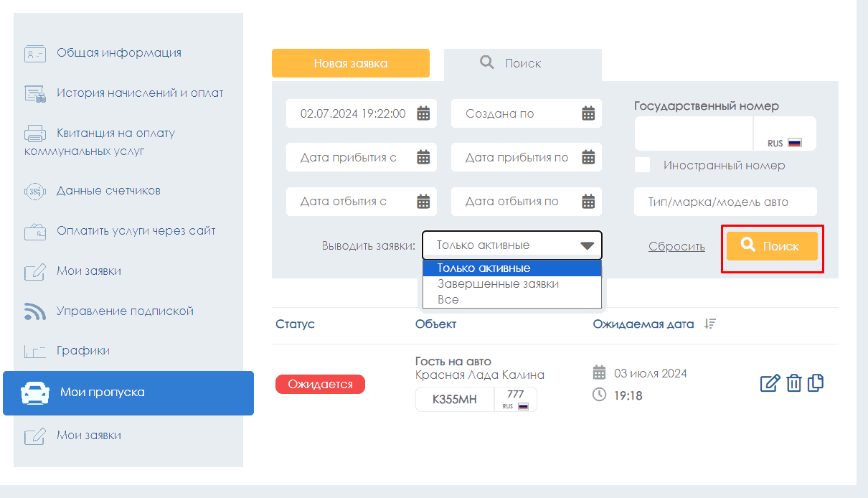
Task: Go to 'История начислений и оплат' section
Action: (x=140, y=93)
